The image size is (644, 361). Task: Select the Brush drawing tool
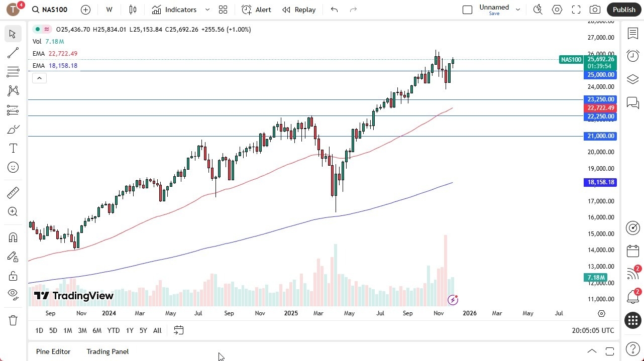coord(13,129)
